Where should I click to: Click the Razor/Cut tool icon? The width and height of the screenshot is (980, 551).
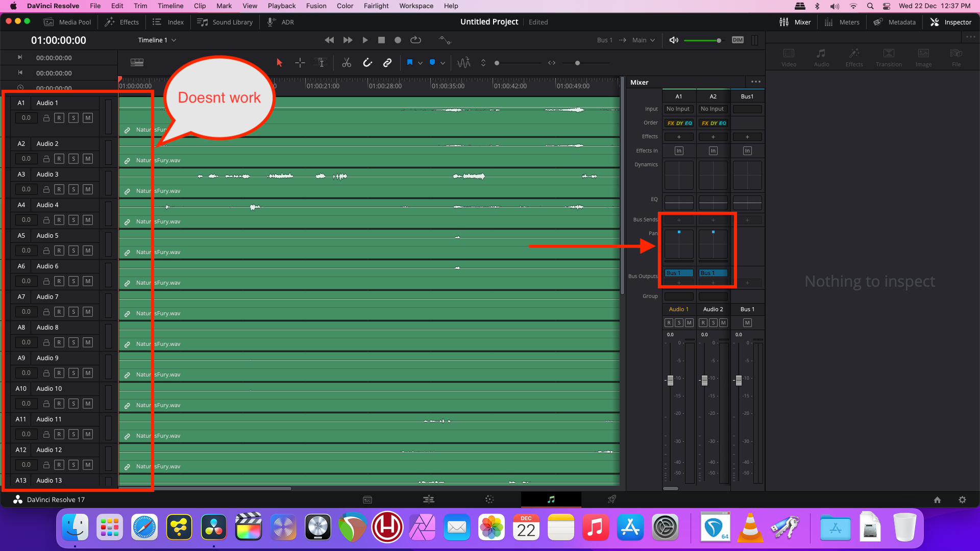click(346, 63)
